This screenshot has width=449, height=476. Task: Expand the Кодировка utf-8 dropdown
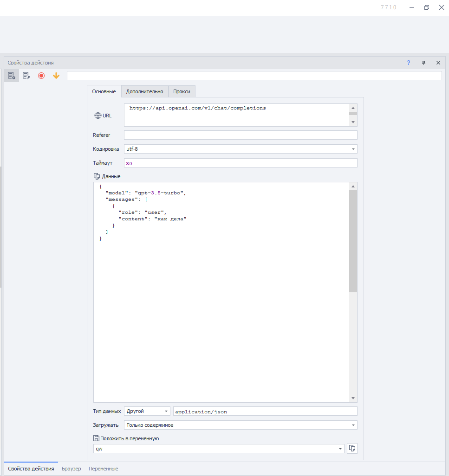click(353, 149)
